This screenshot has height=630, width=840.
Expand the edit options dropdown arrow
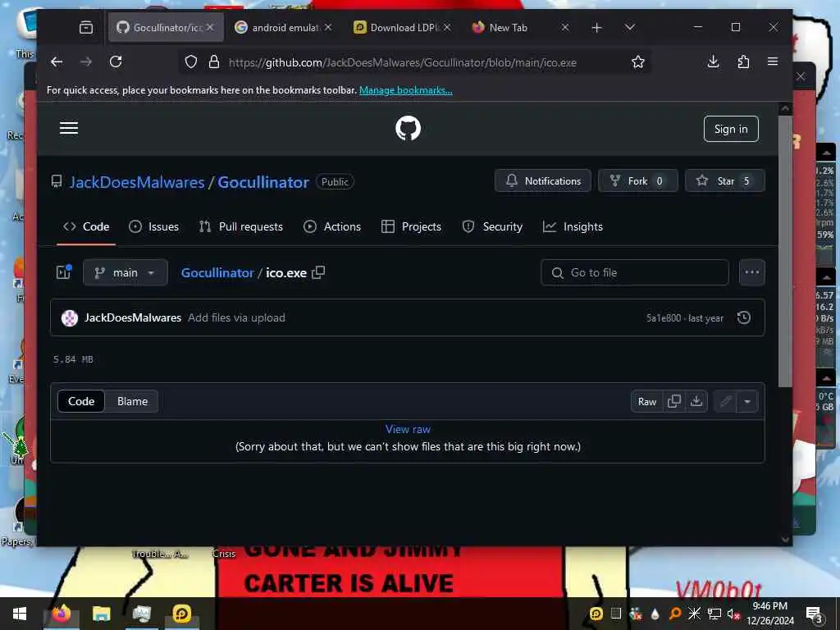(x=747, y=401)
